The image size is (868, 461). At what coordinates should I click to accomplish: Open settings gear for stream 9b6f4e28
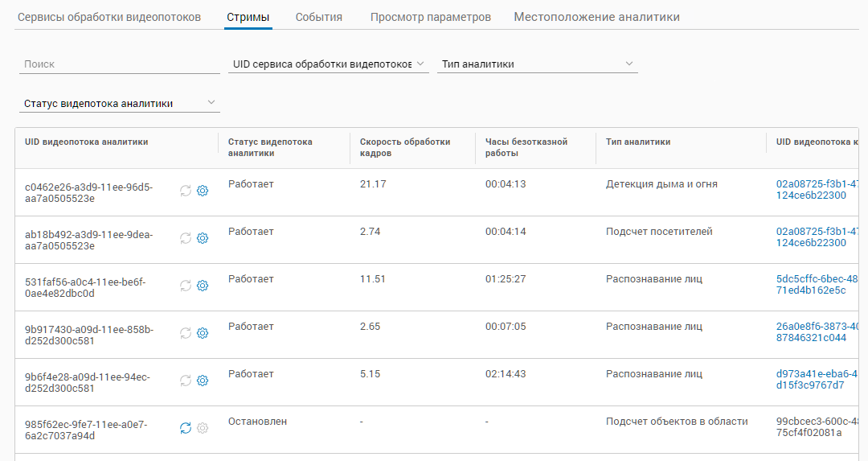pos(203,381)
